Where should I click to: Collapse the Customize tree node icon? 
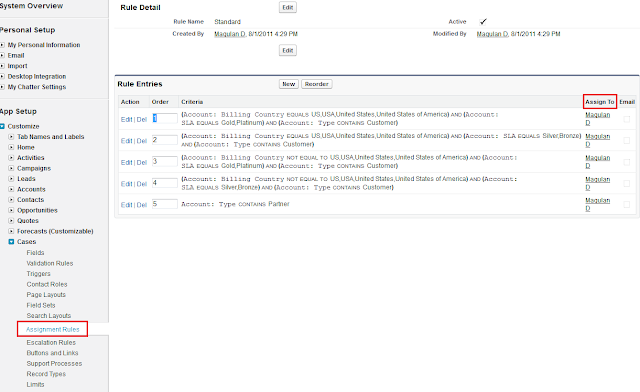pyautogui.click(x=2, y=127)
